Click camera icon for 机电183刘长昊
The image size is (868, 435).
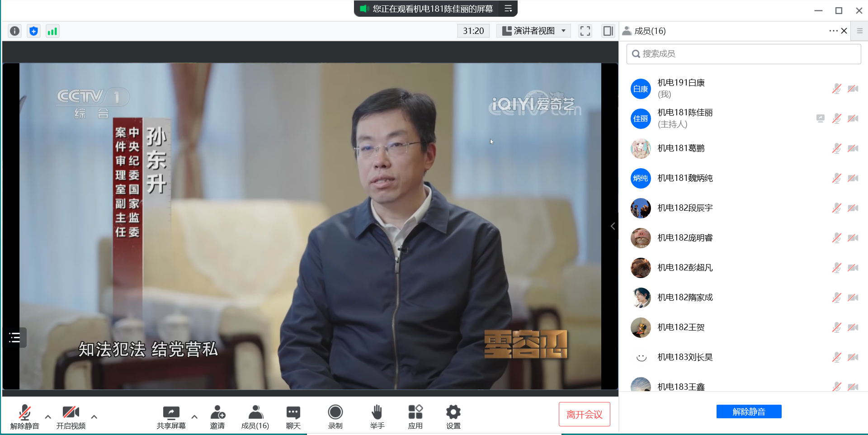[x=853, y=357]
